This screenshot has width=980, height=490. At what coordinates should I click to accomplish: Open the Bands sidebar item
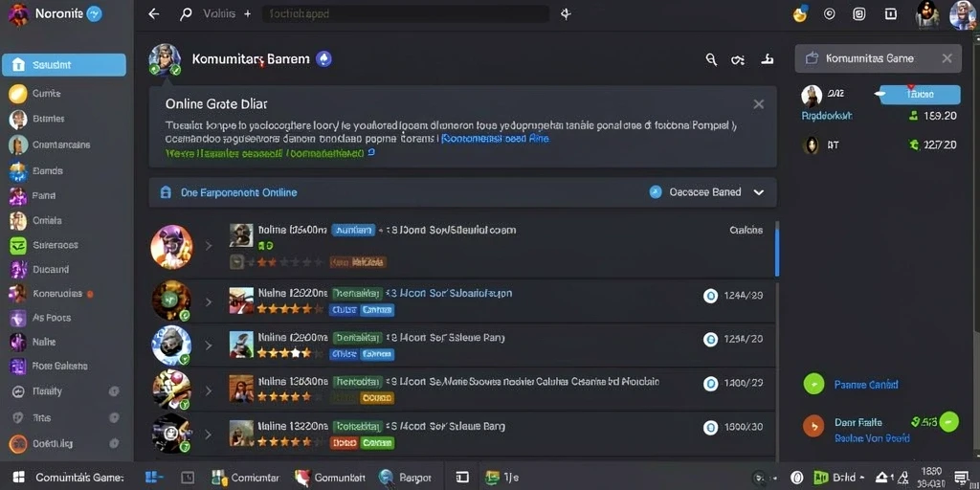pyautogui.click(x=47, y=170)
